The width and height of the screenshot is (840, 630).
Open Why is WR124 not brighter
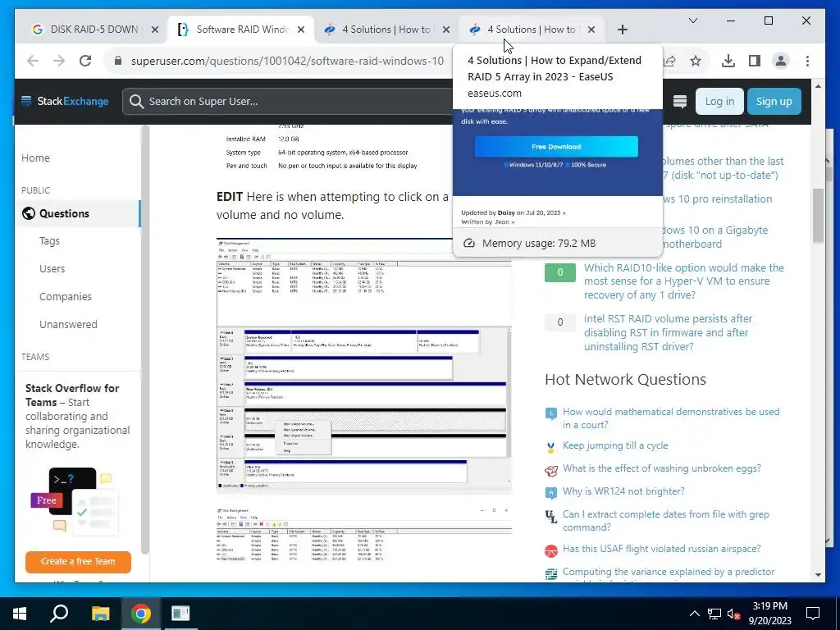[623, 491]
